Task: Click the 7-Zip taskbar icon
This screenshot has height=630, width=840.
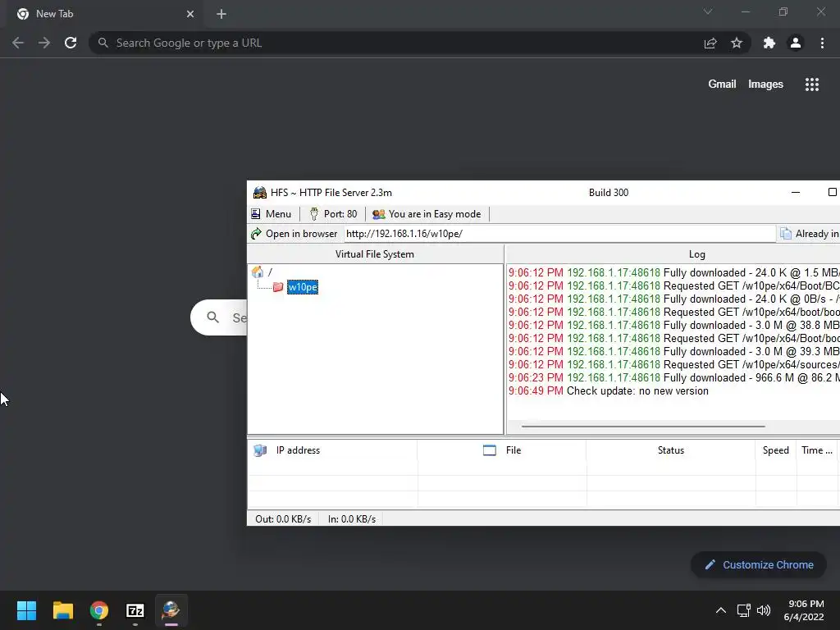Action: click(x=135, y=610)
